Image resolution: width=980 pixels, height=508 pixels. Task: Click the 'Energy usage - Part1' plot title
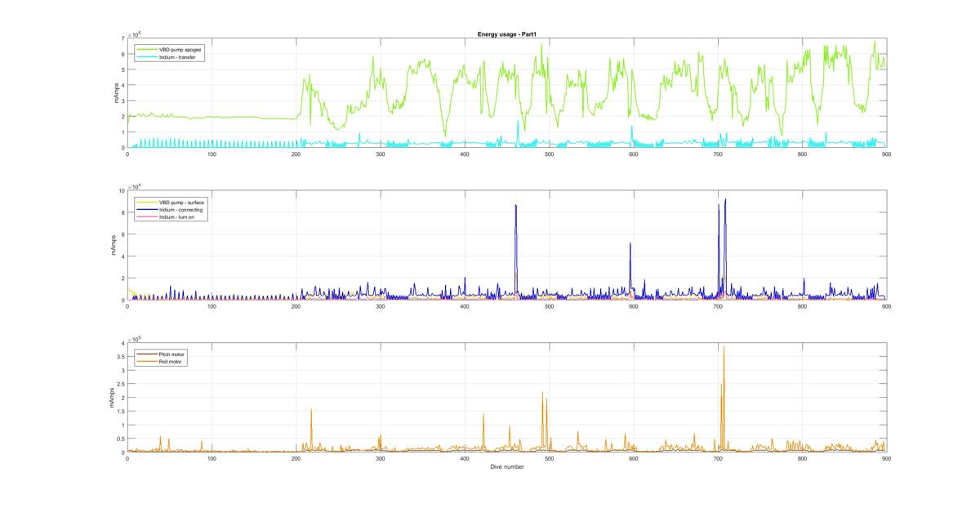pos(507,33)
